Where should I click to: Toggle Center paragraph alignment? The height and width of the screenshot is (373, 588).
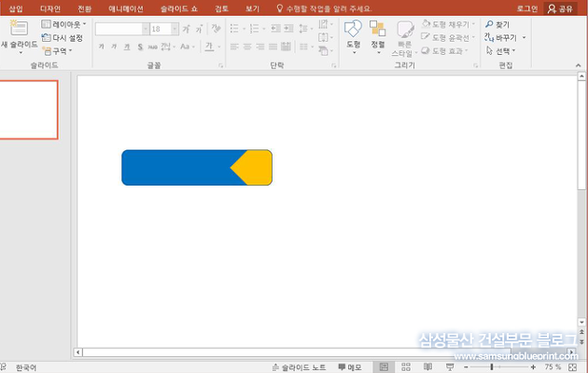[x=247, y=47]
